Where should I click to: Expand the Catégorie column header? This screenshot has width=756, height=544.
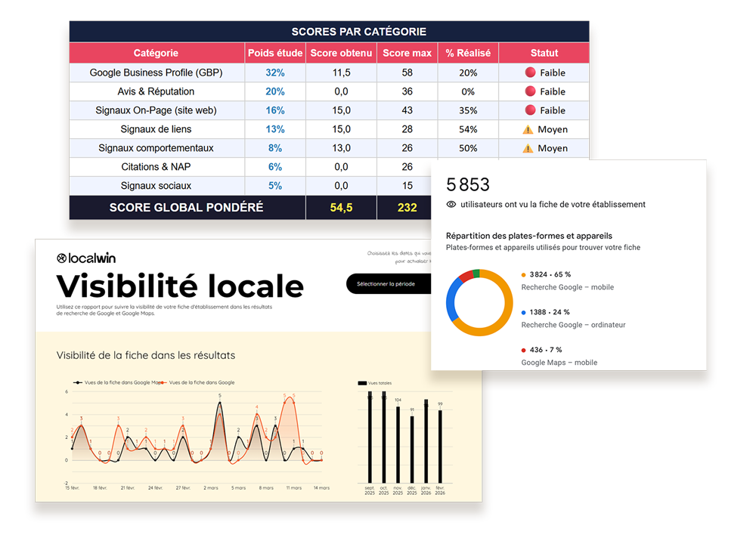(x=156, y=53)
